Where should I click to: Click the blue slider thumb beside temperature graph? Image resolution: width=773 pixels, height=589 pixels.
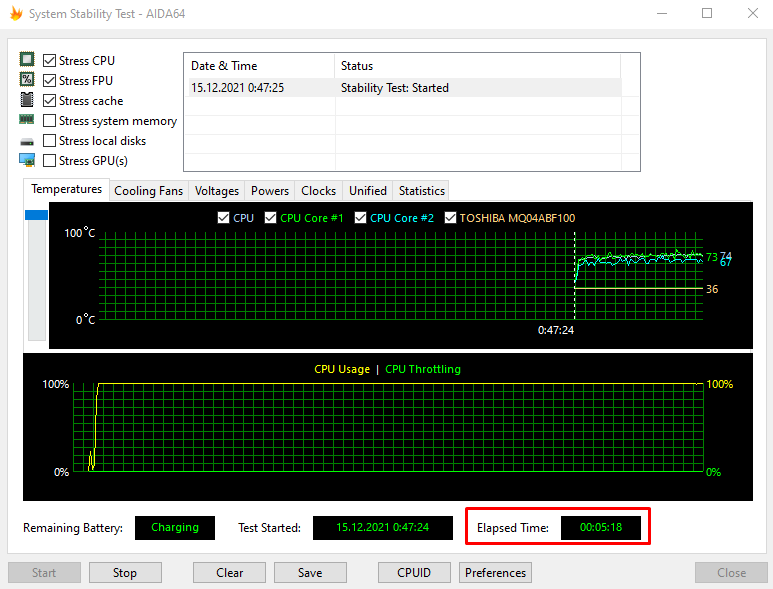tap(36, 215)
